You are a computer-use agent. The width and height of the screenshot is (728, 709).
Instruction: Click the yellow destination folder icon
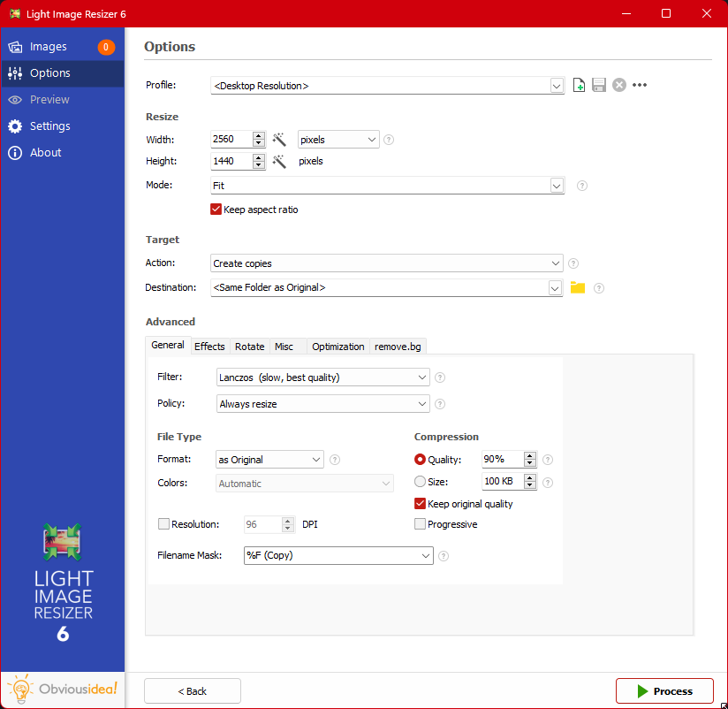tap(578, 287)
